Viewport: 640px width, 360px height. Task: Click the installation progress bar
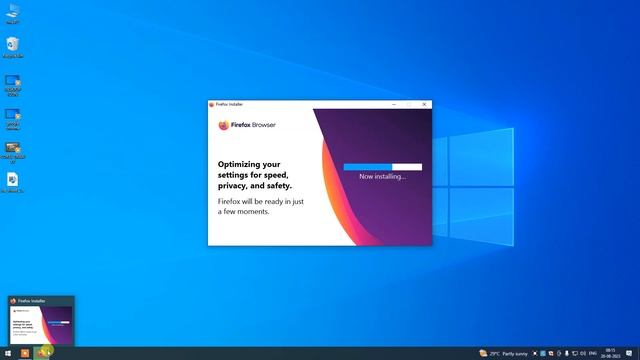click(x=383, y=167)
